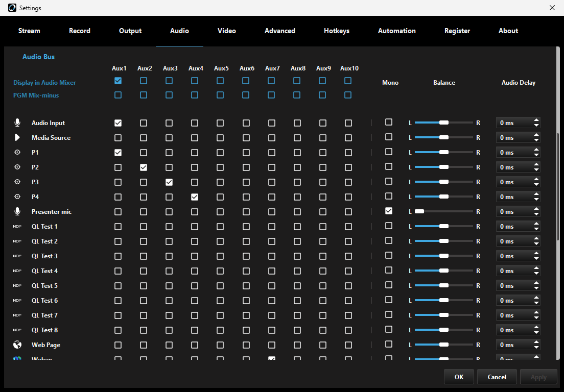This screenshot has height=392, width=564.
Task: Enable PGM Mix-minus for Aux1
Action: [118, 95]
